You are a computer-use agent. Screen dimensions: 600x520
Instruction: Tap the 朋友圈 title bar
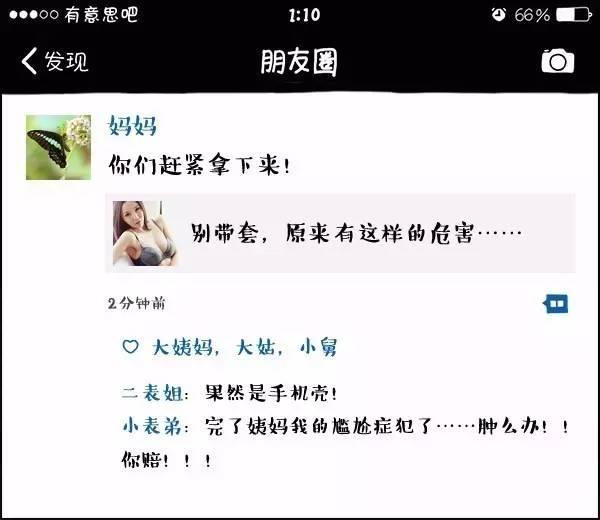click(299, 62)
